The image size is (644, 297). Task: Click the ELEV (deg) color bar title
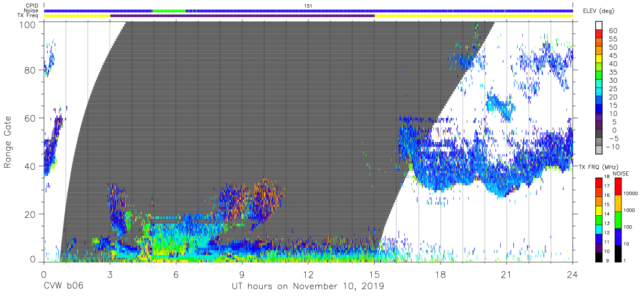(x=599, y=11)
